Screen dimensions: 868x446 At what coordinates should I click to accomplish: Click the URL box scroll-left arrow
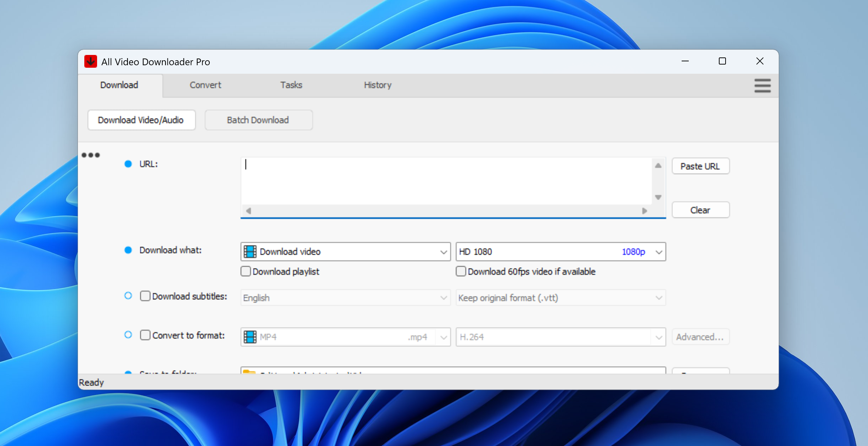coord(248,211)
